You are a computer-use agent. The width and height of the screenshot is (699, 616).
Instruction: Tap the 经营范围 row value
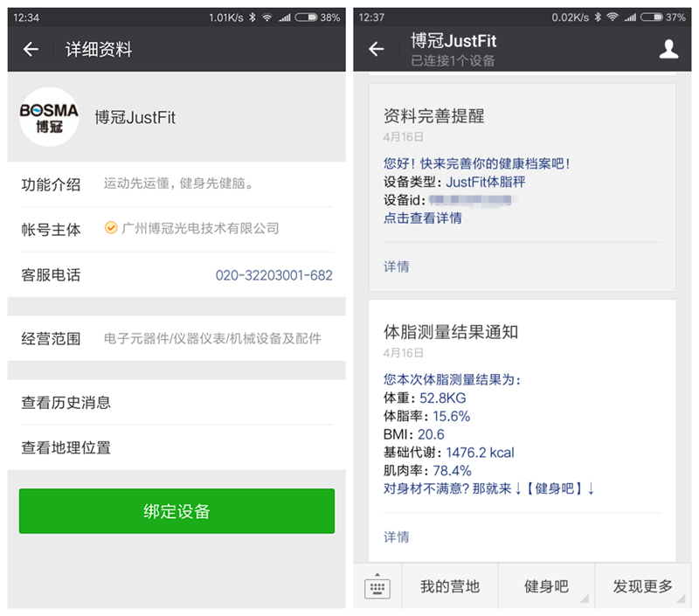(212, 338)
